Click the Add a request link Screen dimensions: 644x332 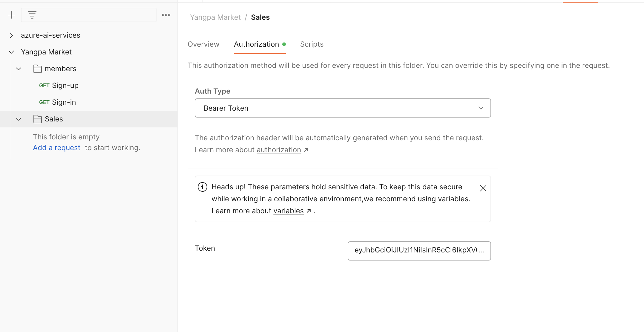click(x=56, y=148)
